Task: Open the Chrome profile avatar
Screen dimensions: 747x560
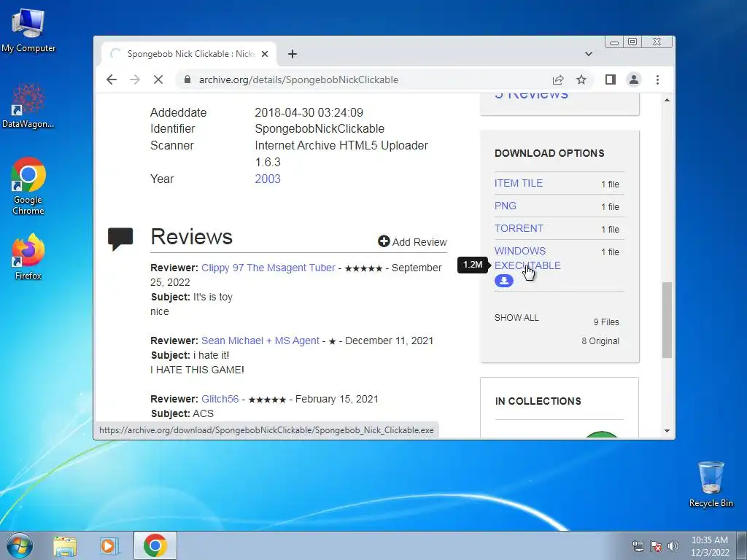Action: (634, 79)
